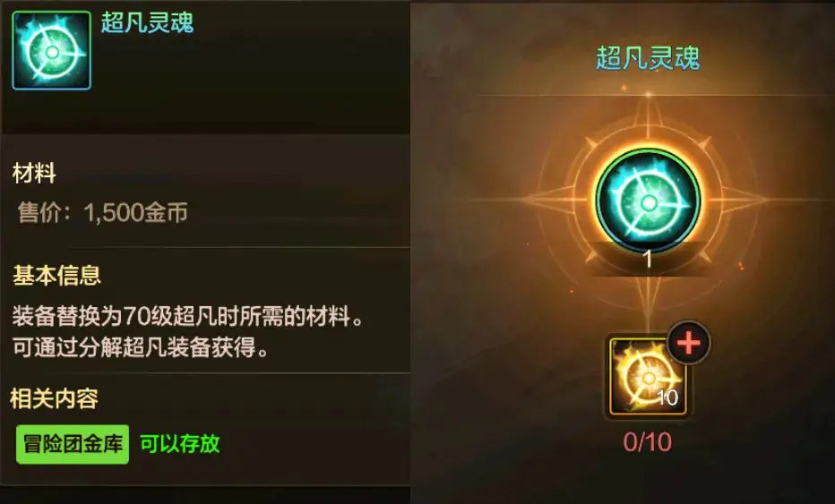Click the 基本信息 section header
This screenshot has width=835, height=504.
pos(57,275)
